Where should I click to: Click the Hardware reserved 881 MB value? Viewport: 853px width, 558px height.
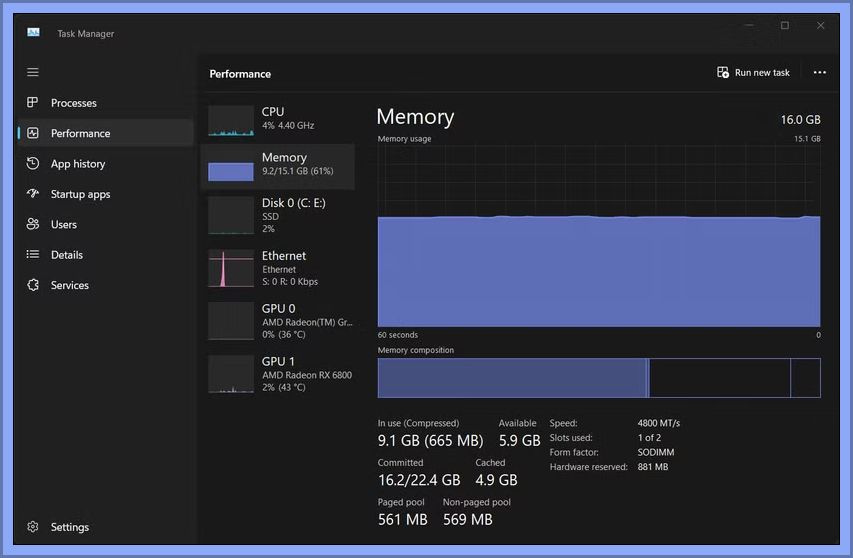click(653, 467)
